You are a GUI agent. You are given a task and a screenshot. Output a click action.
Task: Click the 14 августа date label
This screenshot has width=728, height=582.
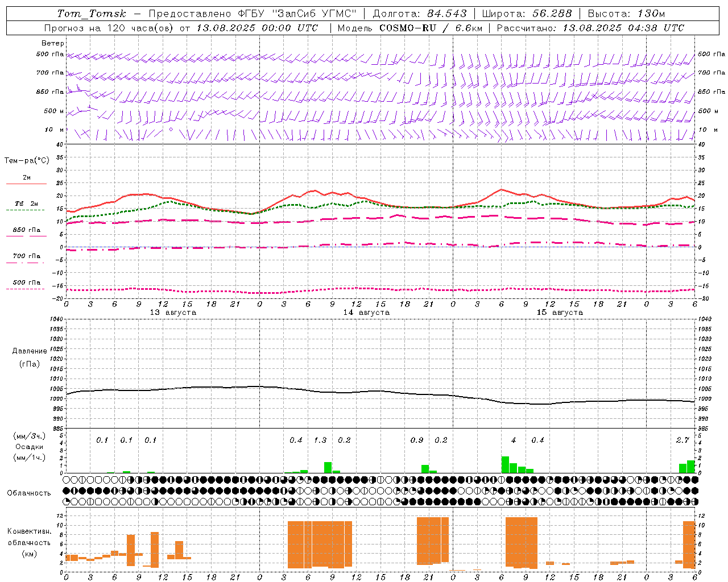tap(366, 313)
